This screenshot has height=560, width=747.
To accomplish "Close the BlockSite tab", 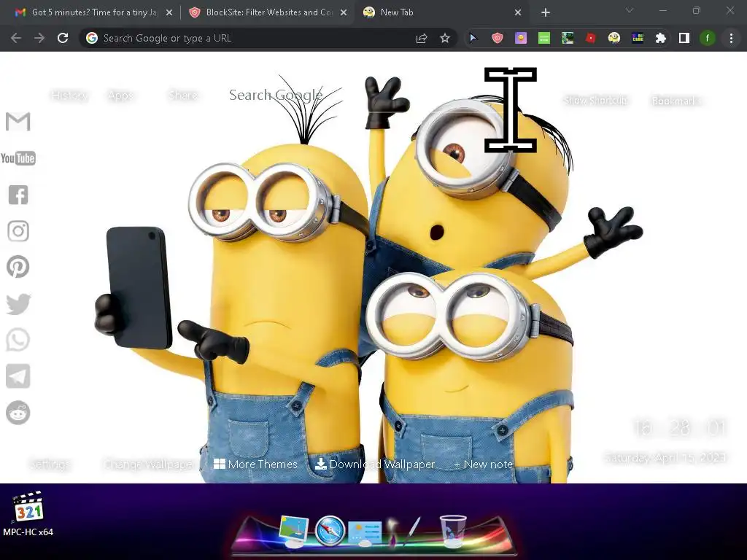I will click(x=344, y=13).
